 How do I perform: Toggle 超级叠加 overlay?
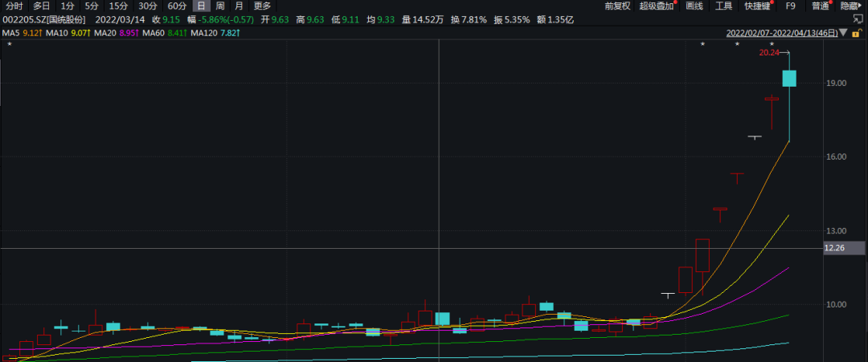[x=657, y=6]
